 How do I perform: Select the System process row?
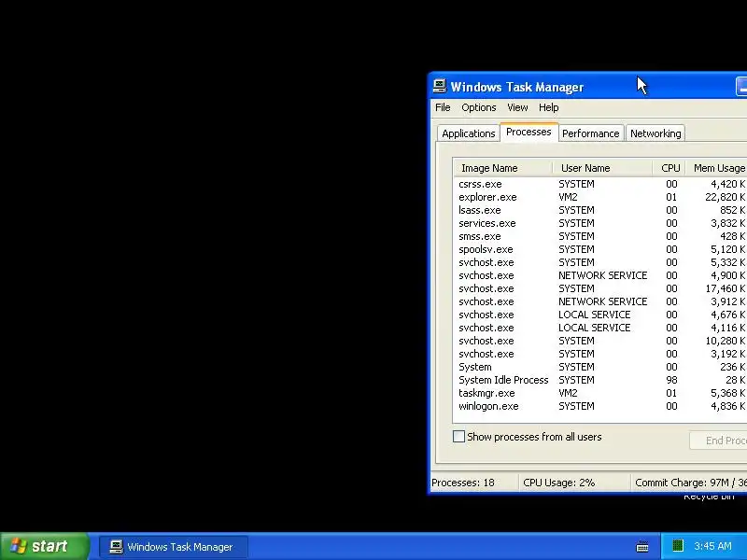(600, 367)
